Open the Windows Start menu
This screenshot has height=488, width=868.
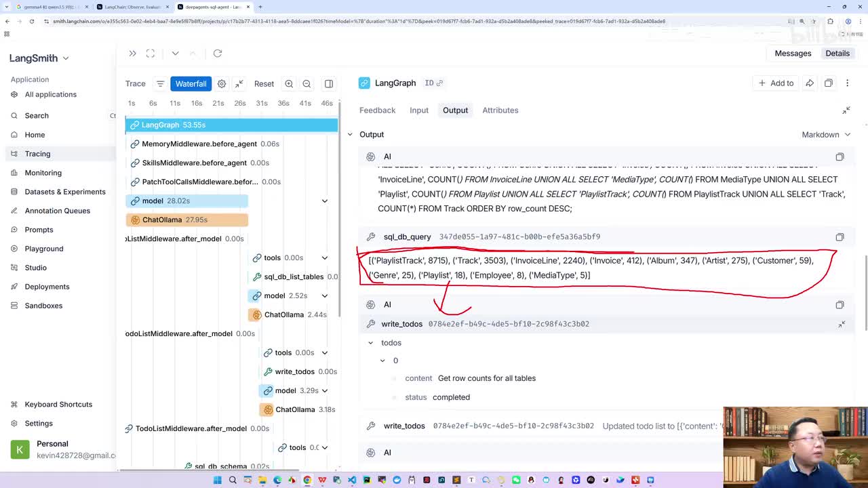point(218,480)
